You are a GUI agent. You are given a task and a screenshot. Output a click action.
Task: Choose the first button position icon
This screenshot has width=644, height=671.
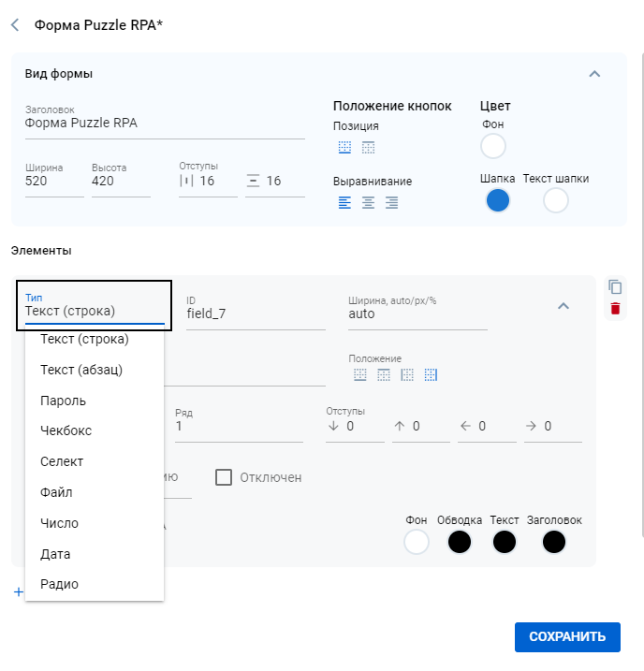pos(345,147)
